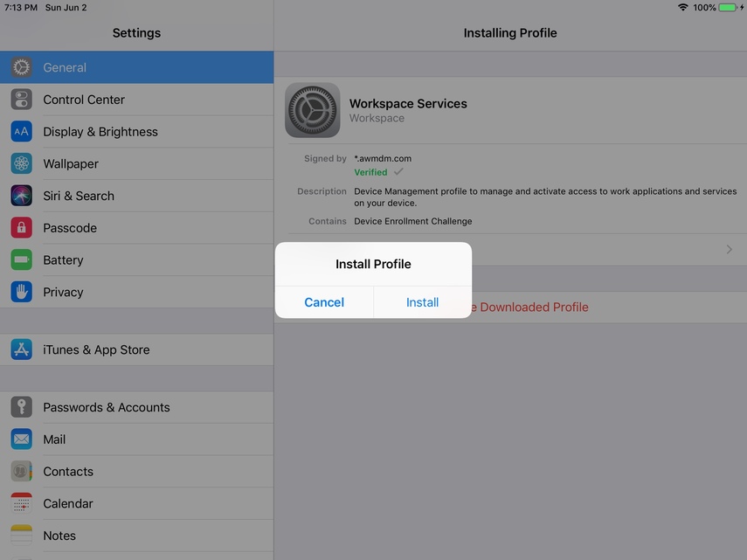Tap the General gear icon
Screen dimensions: 747x560
pos(22,67)
